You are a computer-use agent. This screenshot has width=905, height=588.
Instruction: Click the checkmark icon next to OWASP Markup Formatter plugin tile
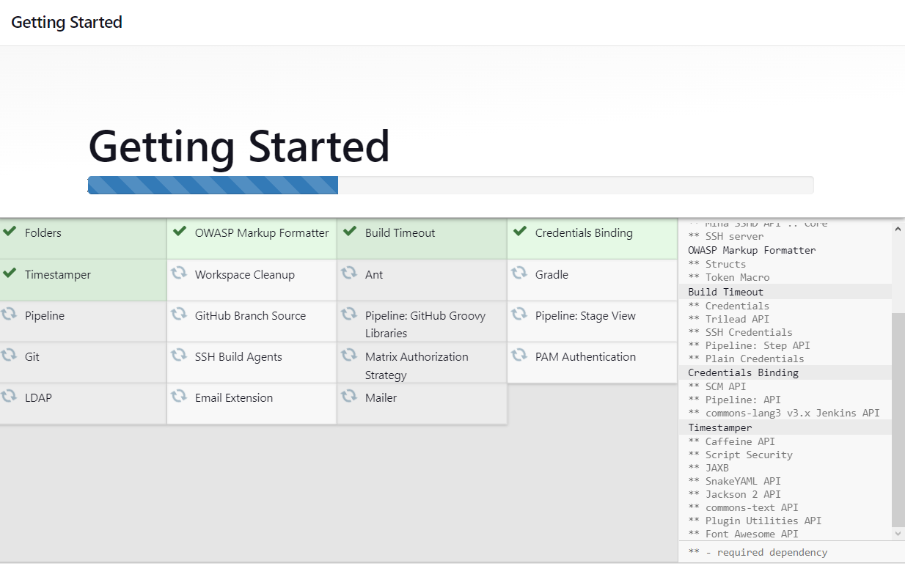tap(180, 232)
